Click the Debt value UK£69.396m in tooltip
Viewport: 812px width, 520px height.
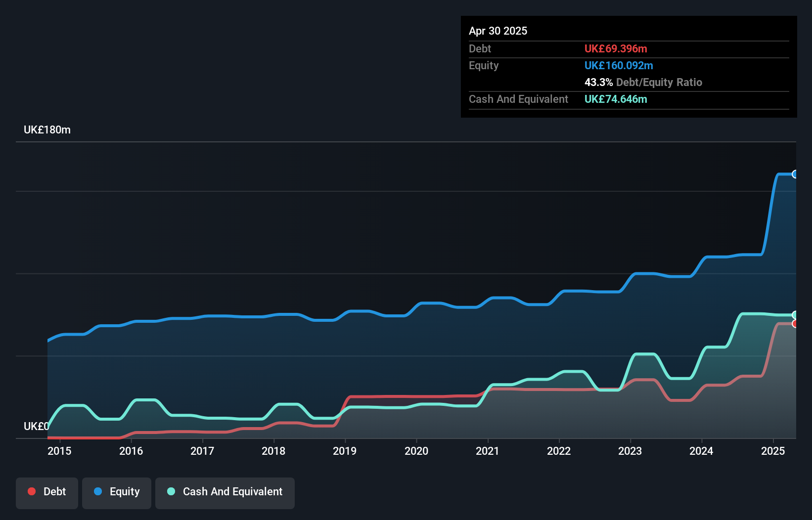(x=616, y=49)
